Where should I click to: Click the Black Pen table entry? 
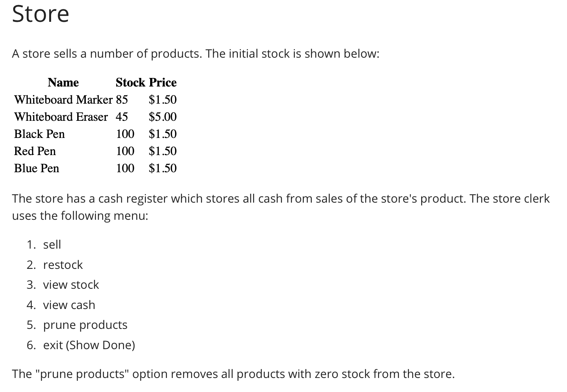(39, 134)
